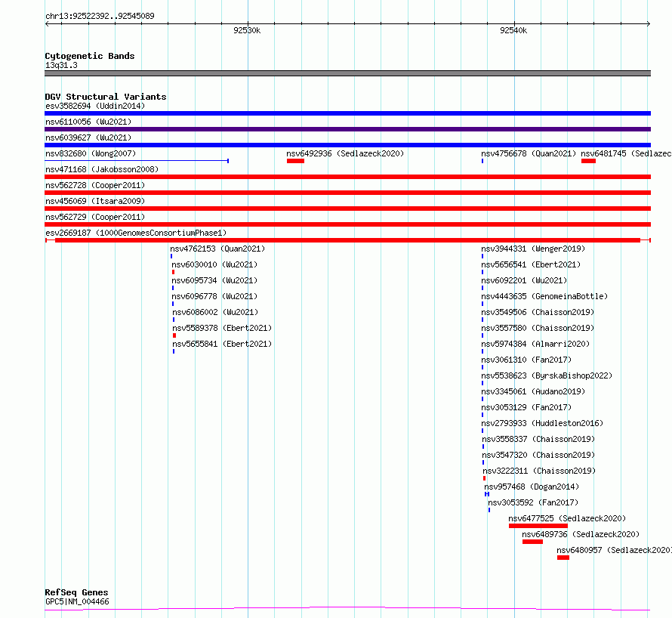Select nsv5974384 (Almarri2020) label
Image resolution: width=672 pixels, height=618 pixels.
tap(535, 344)
